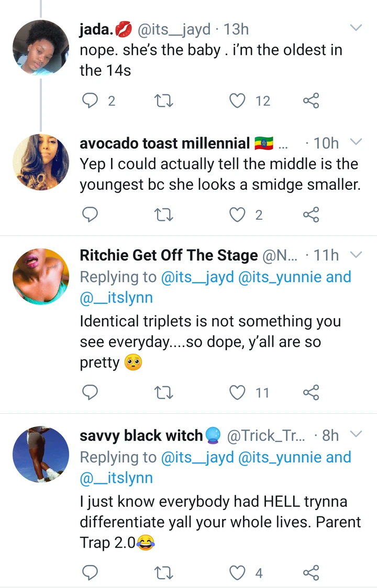
Task: Share jada's tweet via share icon
Action: [x=311, y=100]
